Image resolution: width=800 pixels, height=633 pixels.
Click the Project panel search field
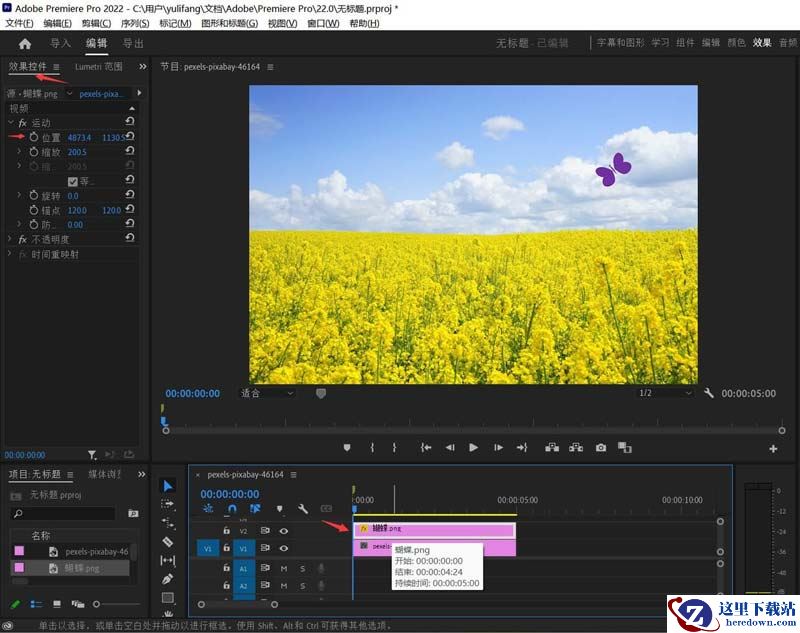click(x=63, y=513)
